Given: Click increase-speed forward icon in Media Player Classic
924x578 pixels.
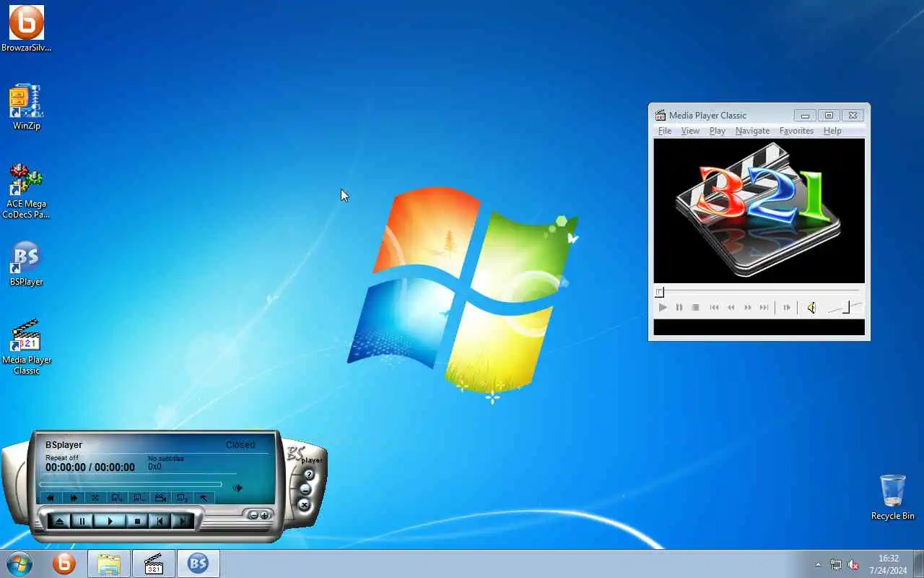Looking at the screenshot, I should (748, 308).
